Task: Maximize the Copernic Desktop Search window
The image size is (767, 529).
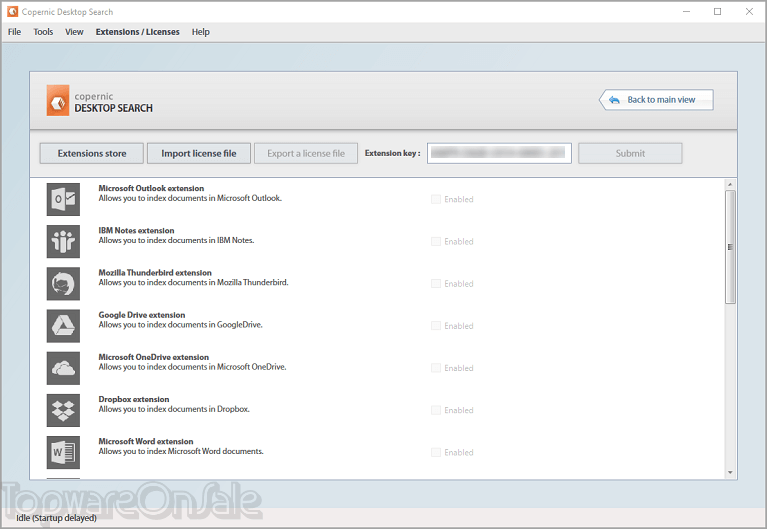Action: point(718,11)
